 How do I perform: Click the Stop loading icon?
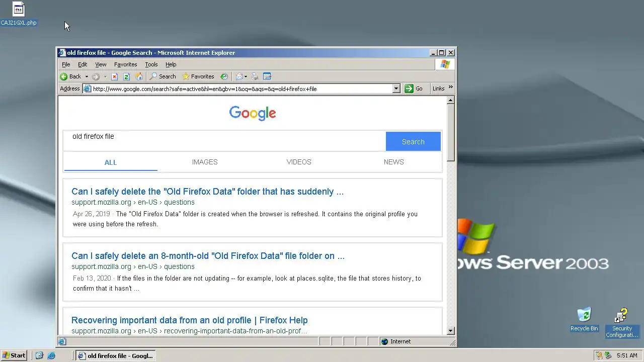point(114,76)
